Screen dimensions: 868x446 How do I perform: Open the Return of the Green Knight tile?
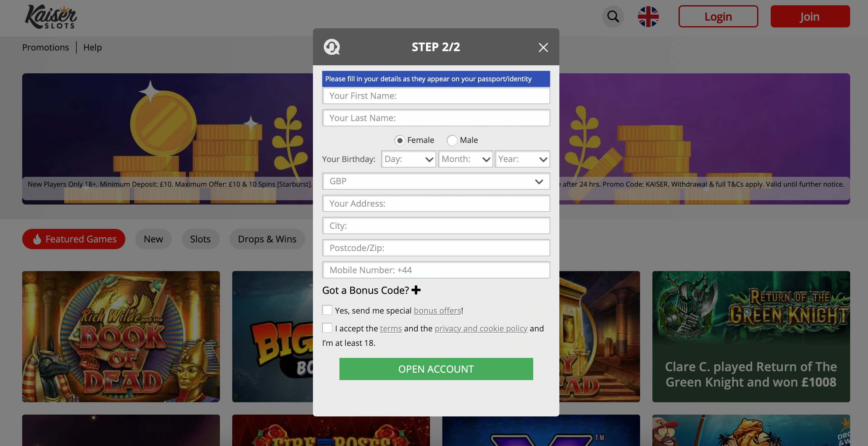point(751,337)
